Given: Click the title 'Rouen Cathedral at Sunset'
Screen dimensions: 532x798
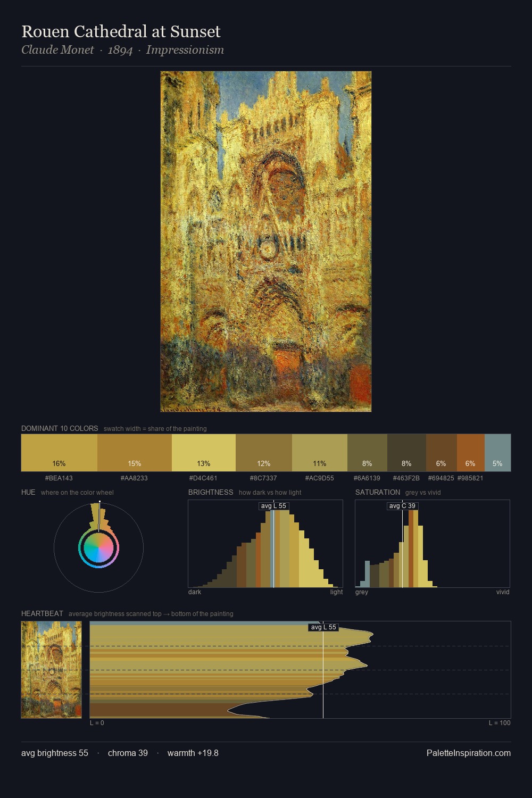Looking at the screenshot, I should click(121, 31).
